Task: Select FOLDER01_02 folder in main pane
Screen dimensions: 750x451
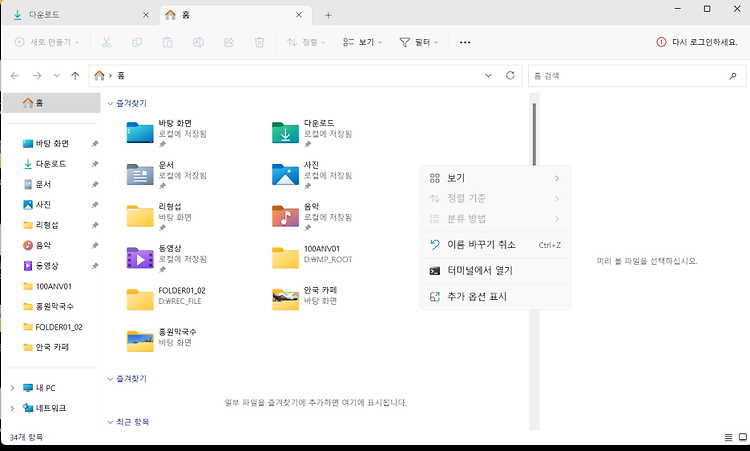Action: [140, 300]
